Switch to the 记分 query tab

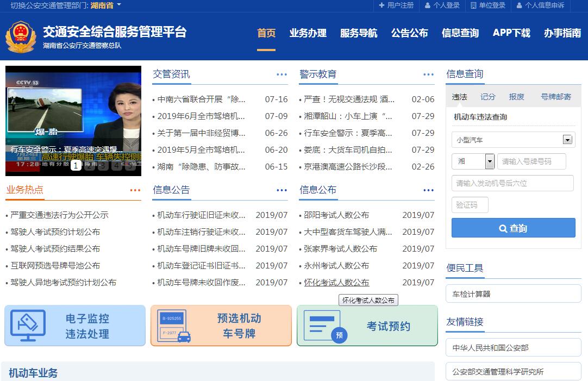tap(487, 97)
